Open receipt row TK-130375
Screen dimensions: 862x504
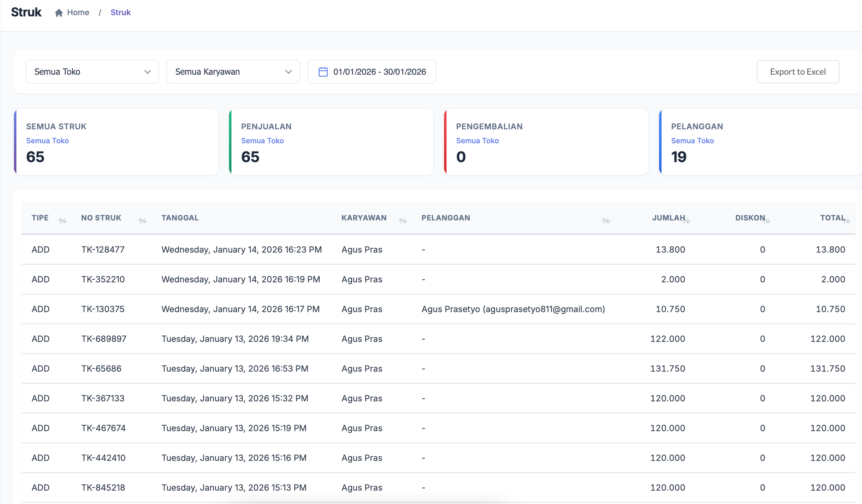pyautogui.click(x=103, y=309)
